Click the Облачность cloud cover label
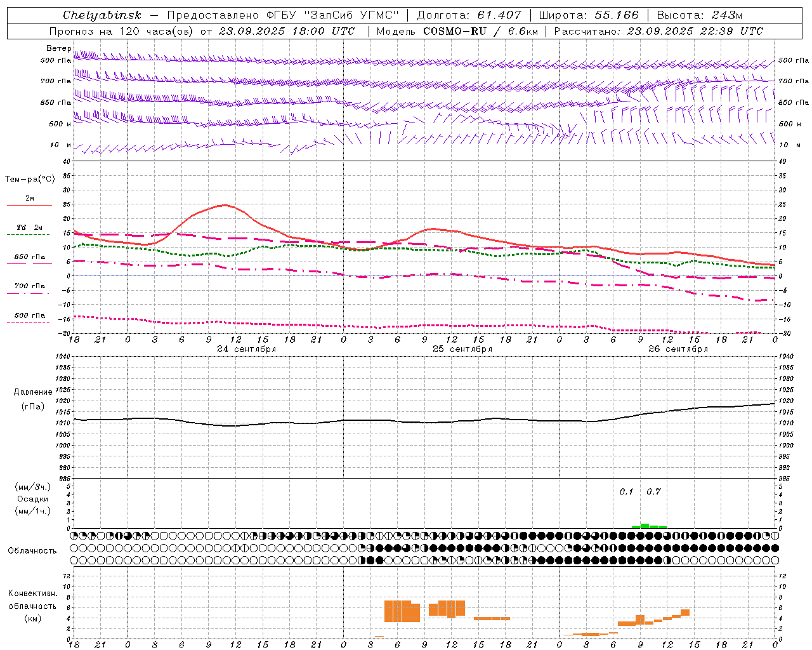Viewport: 812px width, 650px height. pyautogui.click(x=32, y=550)
